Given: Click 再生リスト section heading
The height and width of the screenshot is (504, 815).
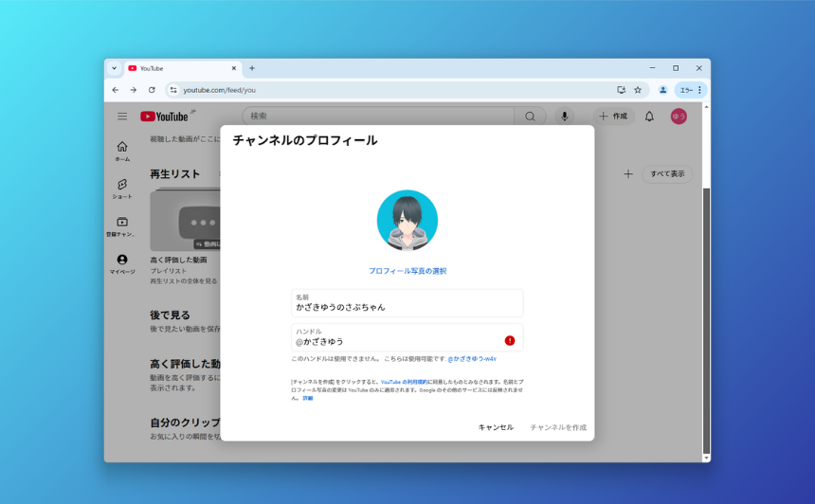Looking at the screenshot, I should (174, 174).
